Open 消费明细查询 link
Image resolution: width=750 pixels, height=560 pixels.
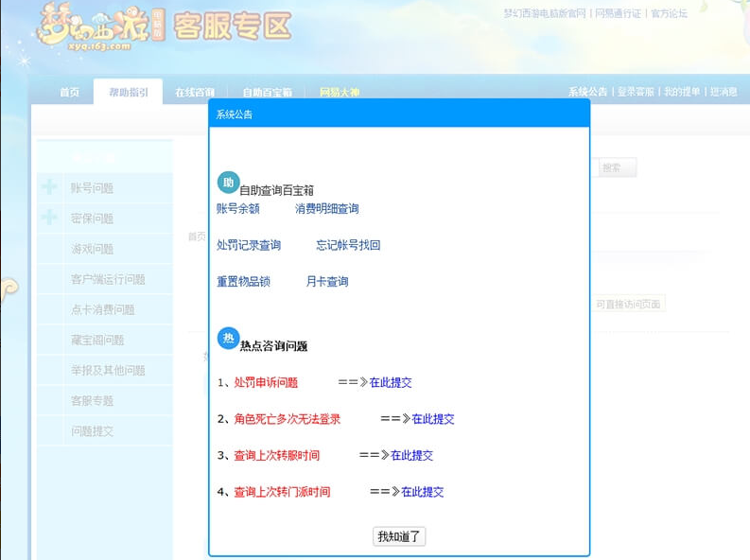pos(326,208)
